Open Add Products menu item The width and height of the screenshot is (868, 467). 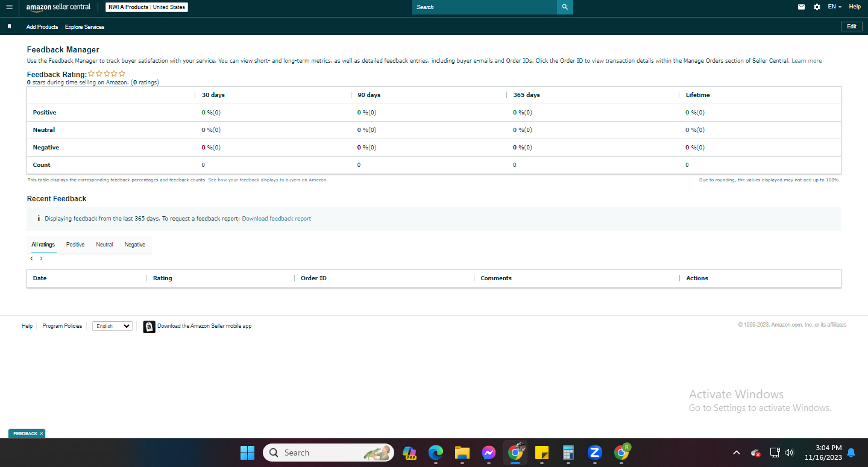[x=42, y=27]
